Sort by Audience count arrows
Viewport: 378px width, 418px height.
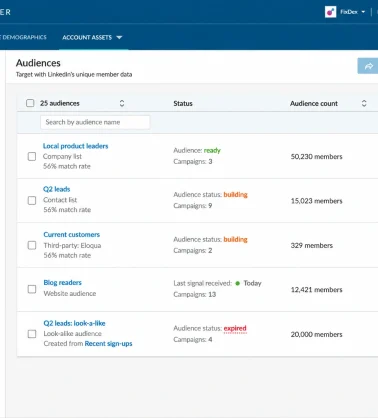pos(364,103)
